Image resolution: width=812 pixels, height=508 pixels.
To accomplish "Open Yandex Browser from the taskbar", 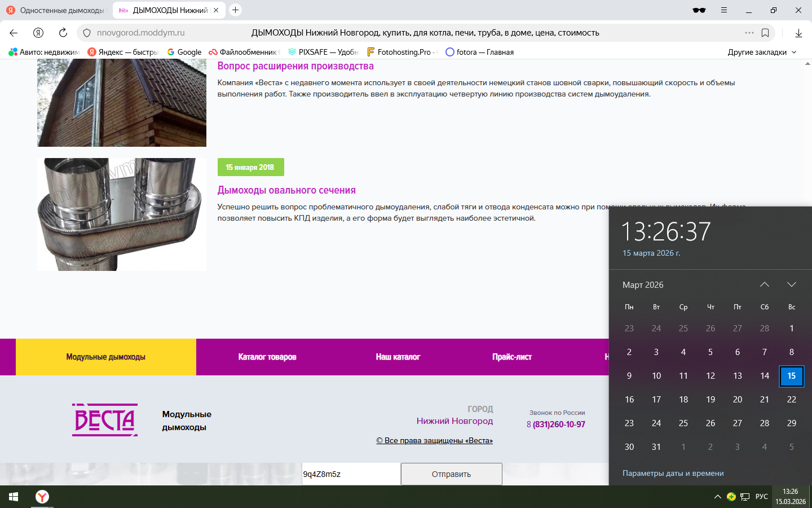I will coord(42,497).
